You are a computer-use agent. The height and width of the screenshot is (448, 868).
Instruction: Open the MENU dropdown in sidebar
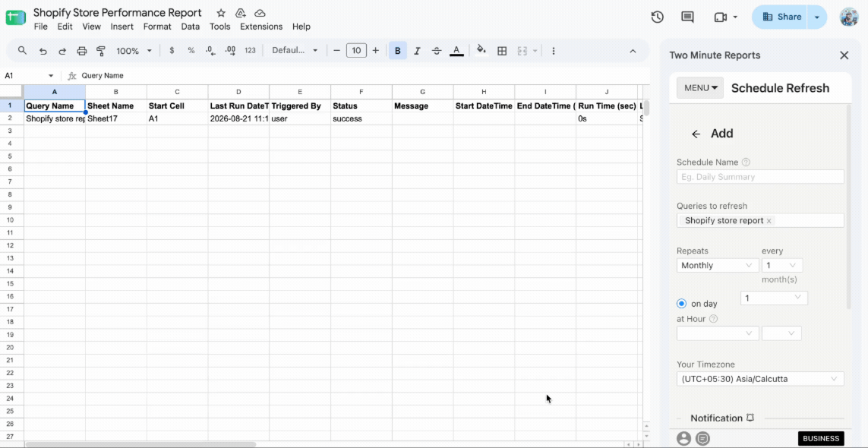[x=700, y=87]
